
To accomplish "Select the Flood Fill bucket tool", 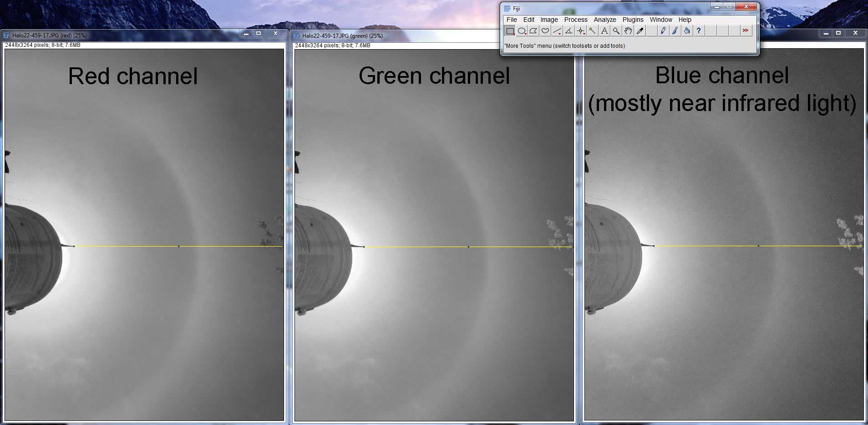I will click(x=687, y=31).
